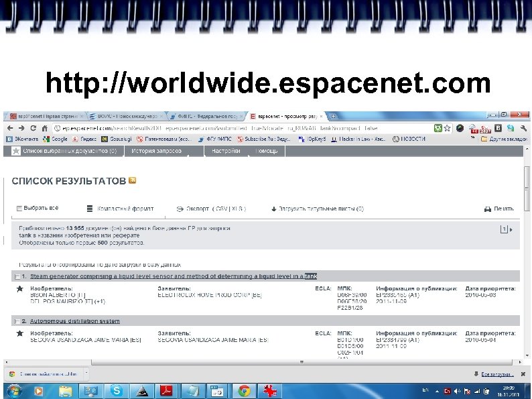Open the red splat application in taskbar
This screenshot has width=532, height=399.
(x=270, y=391)
